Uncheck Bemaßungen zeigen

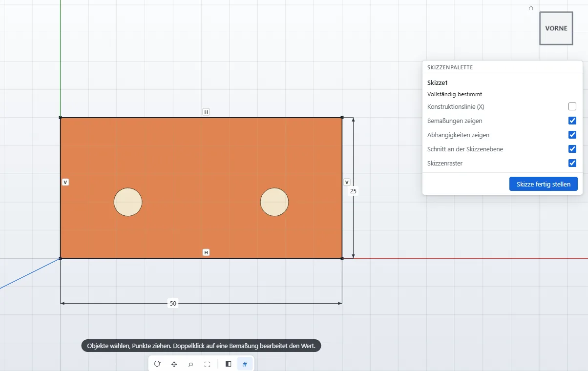pyautogui.click(x=572, y=121)
